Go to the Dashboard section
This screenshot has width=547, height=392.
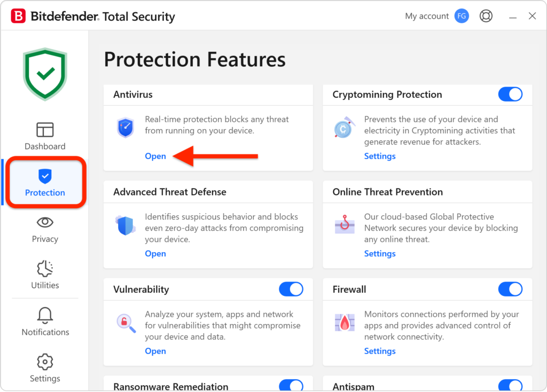coord(45,136)
